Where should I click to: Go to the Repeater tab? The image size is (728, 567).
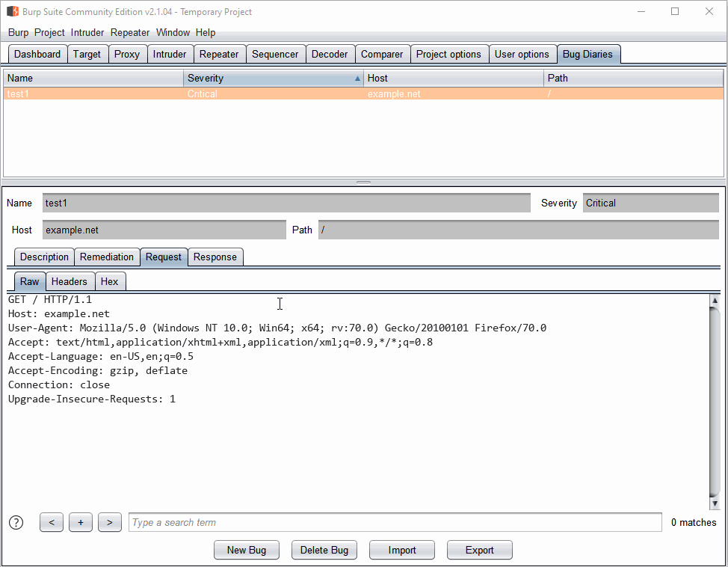point(219,55)
